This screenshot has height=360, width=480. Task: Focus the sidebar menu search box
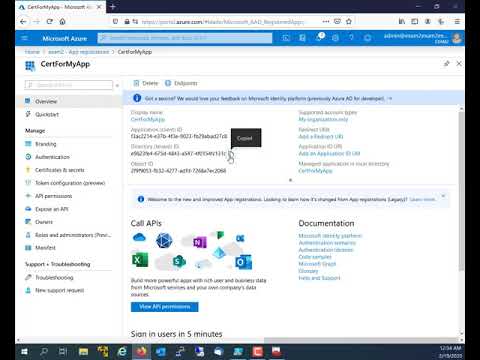click(x=69, y=85)
